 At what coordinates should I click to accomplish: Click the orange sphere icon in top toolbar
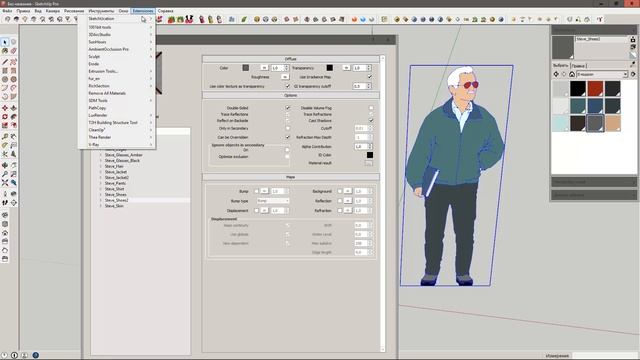tap(354, 19)
